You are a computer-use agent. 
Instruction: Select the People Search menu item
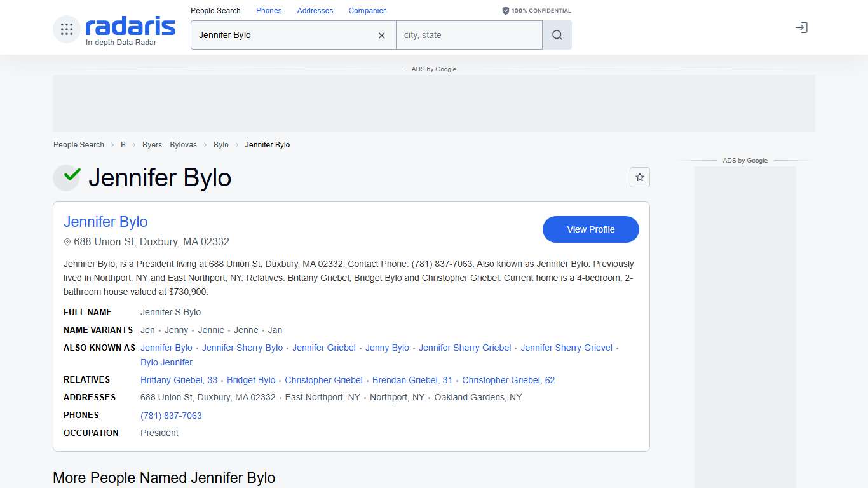coord(215,10)
